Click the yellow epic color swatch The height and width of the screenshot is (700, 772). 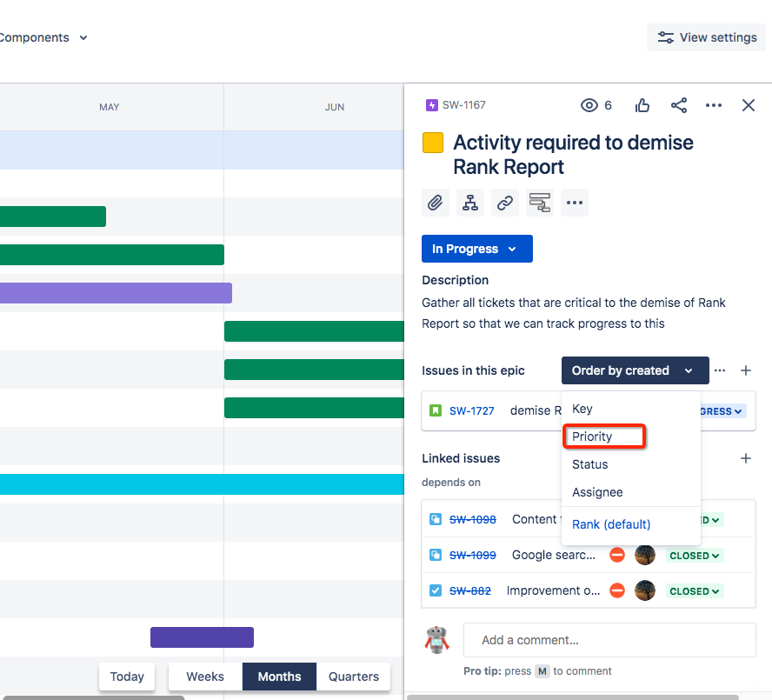coord(433,143)
